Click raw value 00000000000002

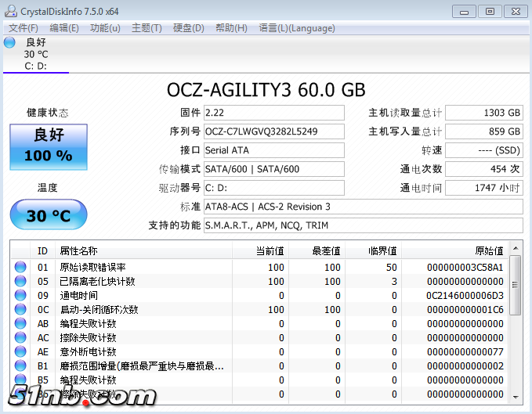[x=465, y=366]
